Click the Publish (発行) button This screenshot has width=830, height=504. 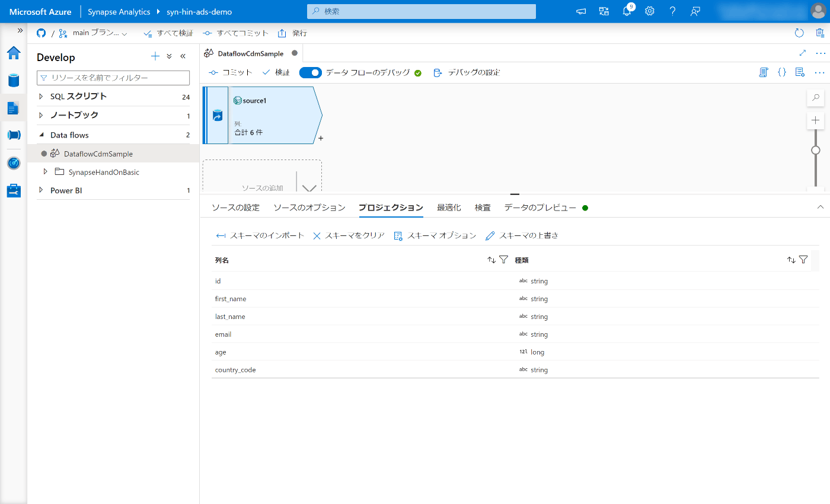point(293,33)
